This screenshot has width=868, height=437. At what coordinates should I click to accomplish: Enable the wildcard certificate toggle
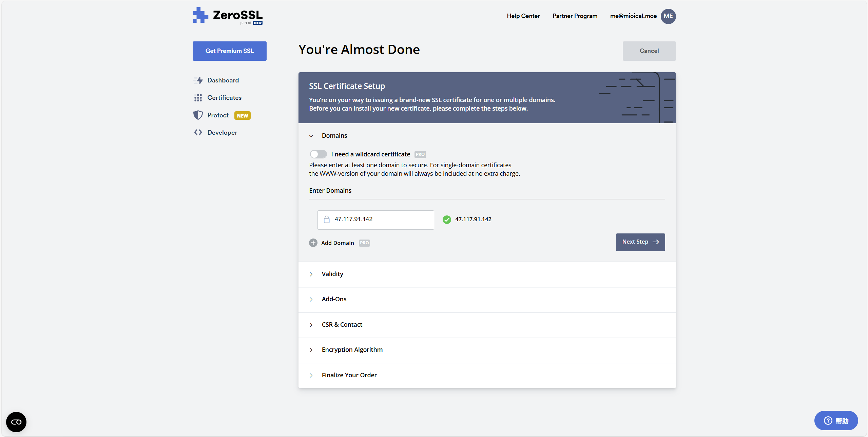[x=318, y=154]
